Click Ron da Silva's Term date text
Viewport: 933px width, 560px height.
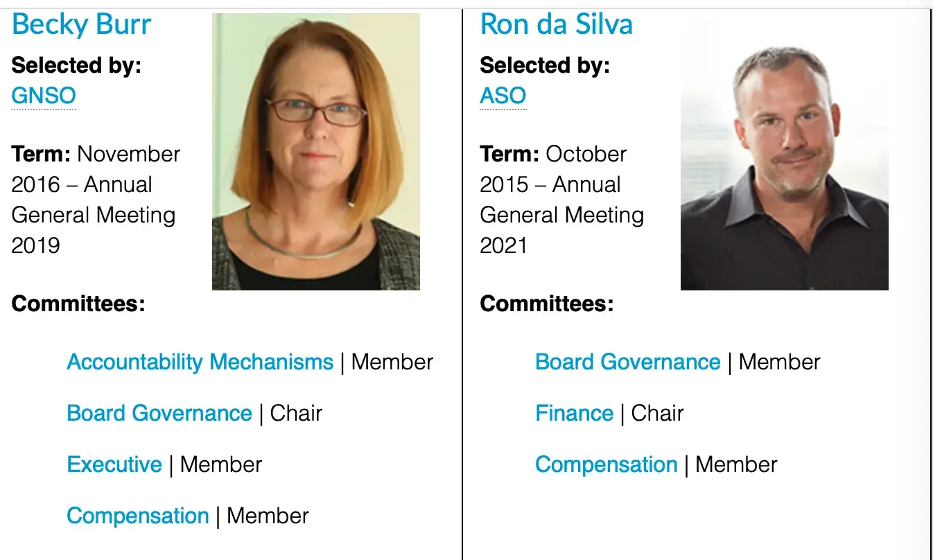561,200
